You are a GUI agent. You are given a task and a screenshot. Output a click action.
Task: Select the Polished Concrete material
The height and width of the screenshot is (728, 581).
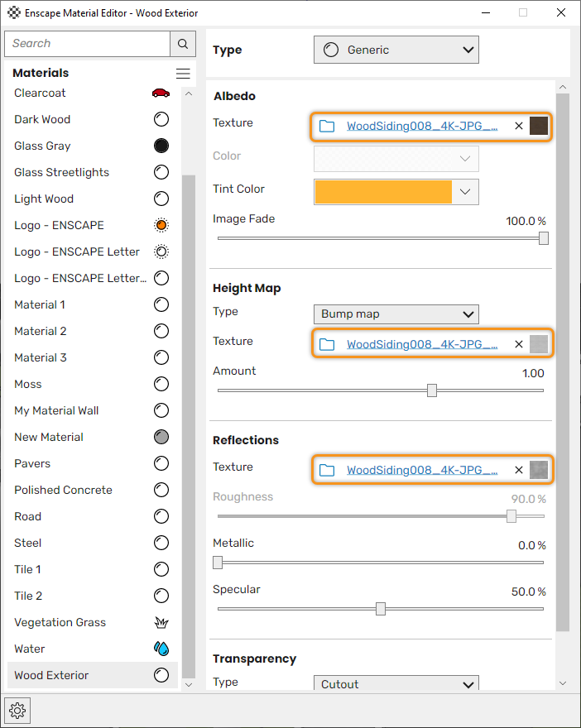coord(93,490)
